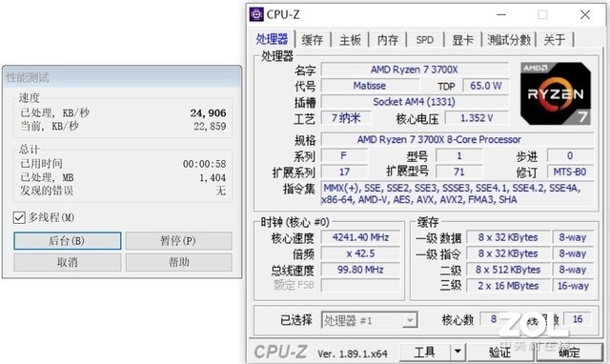This screenshot has height=364, width=610.
Task: Click the 后台(B) button
Action: (x=68, y=241)
